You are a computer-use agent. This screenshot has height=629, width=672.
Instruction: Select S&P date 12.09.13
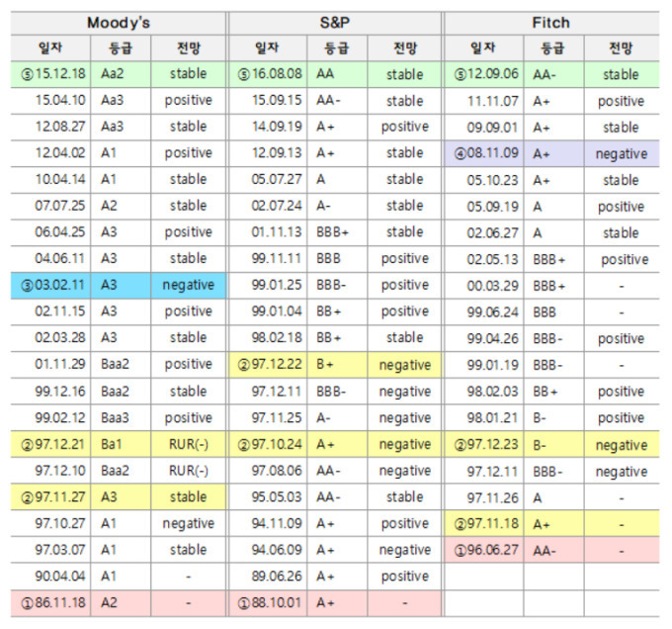click(277, 153)
